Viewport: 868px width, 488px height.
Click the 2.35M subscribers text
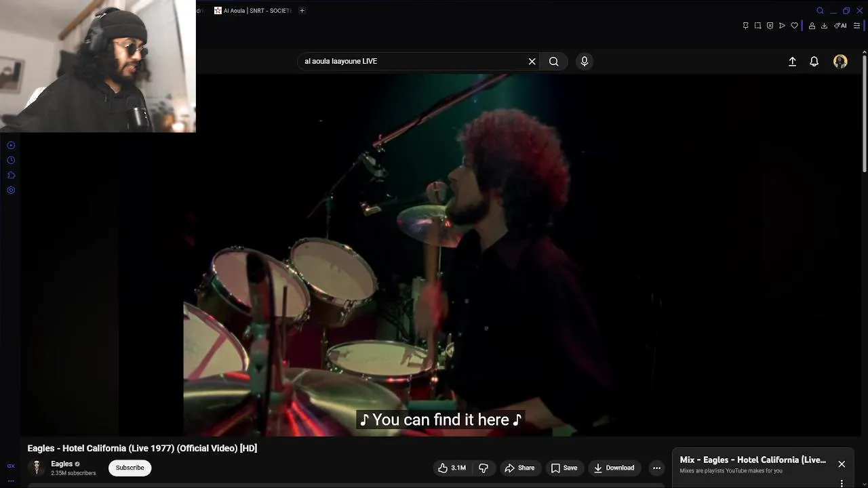click(73, 473)
